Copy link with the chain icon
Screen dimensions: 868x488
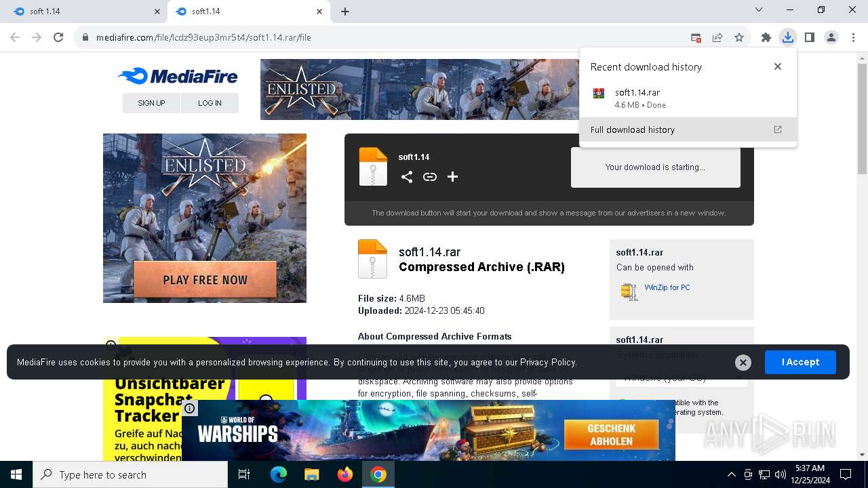coord(430,177)
